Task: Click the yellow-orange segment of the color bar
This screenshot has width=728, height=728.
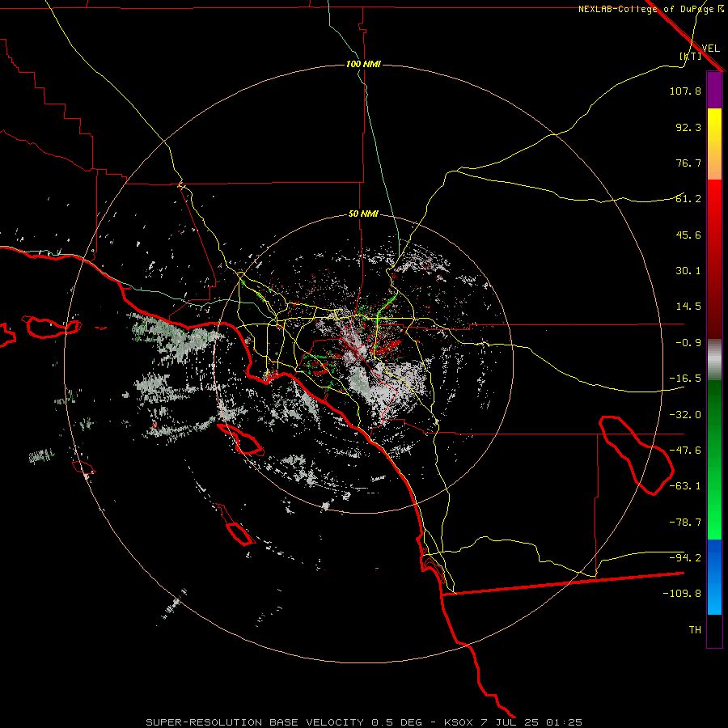Action: click(x=714, y=144)
